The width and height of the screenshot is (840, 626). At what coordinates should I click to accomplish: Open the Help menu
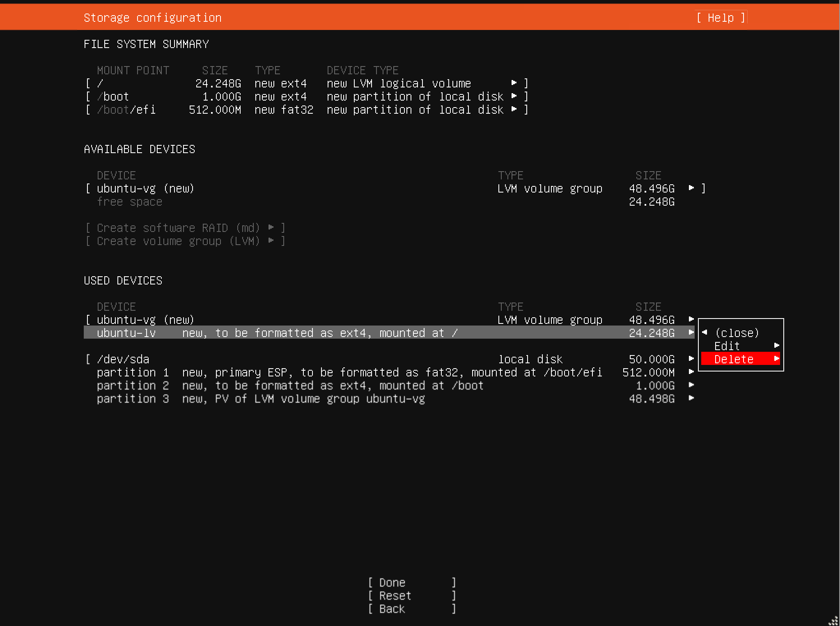click(721, 17)
